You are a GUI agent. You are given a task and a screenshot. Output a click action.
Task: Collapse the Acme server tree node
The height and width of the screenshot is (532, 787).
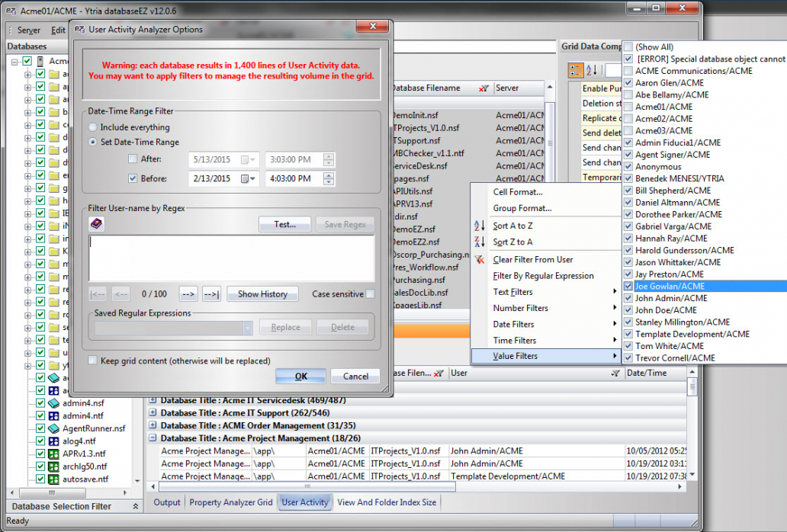(x=14, y=62)
